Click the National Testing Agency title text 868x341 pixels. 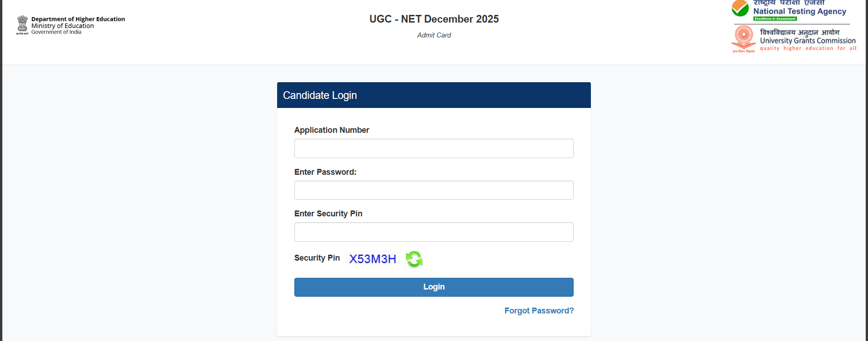799,12
